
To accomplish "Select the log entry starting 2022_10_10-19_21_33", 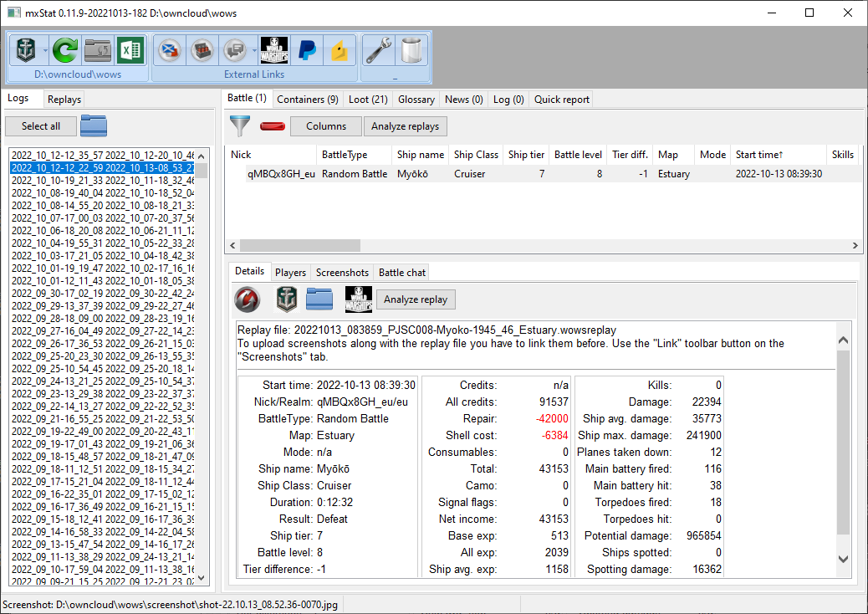I will coord(103,181).
